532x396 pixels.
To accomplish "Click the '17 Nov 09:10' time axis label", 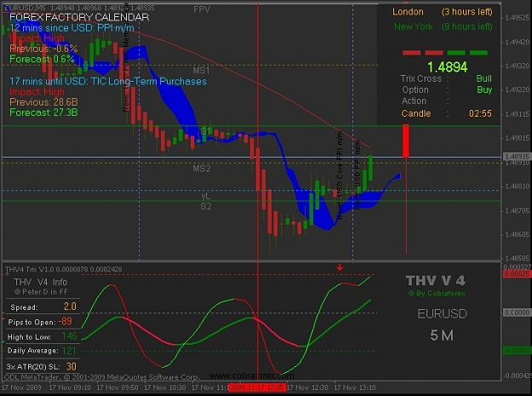I will click(70, 387).
